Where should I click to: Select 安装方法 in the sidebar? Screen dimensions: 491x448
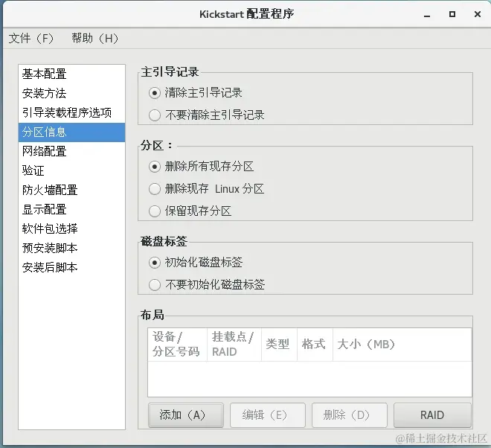coord(71,93)
